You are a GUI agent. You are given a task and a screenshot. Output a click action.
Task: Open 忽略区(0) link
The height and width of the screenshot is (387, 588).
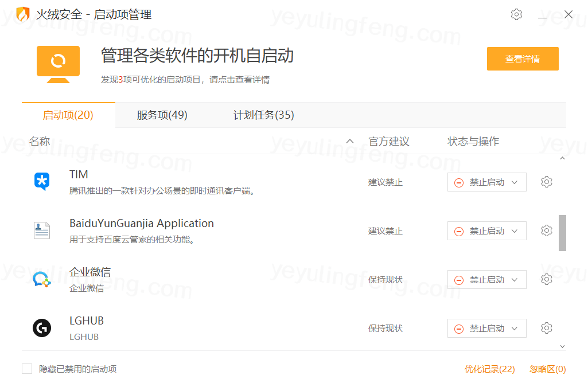[547, 369]
